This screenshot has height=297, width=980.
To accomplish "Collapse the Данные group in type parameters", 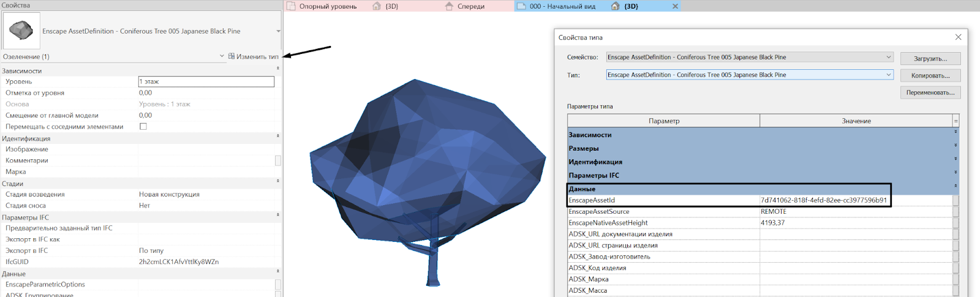I will coord(956,186).
